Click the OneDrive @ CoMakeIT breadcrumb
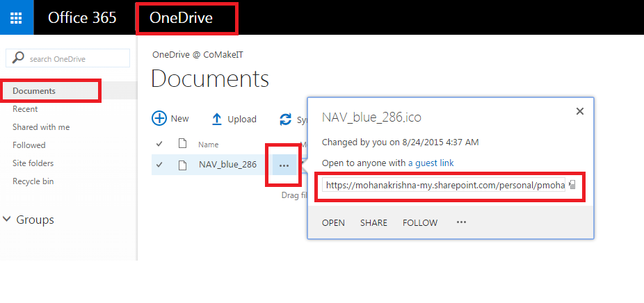 pyautogui.click(x=198, y=55)
